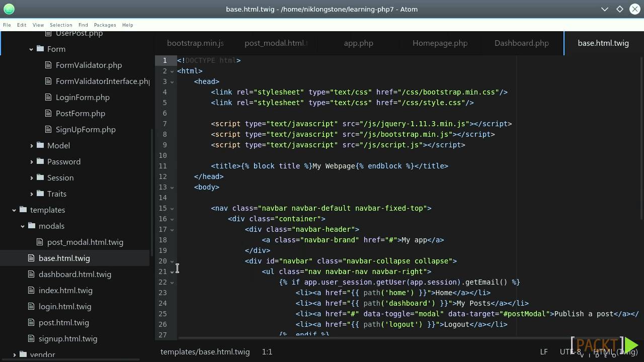Click the Atom application icon in the title bar

click(x=9, y=9)
